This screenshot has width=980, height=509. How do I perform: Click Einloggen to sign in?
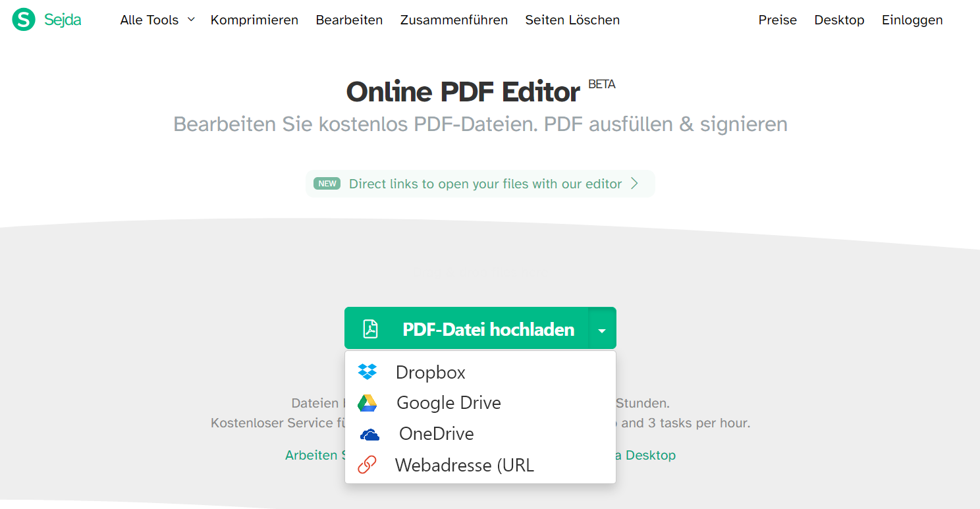coord(912,20)
